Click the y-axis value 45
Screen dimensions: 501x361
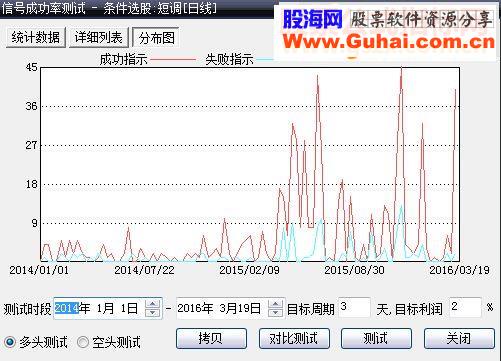coord(32,67)
